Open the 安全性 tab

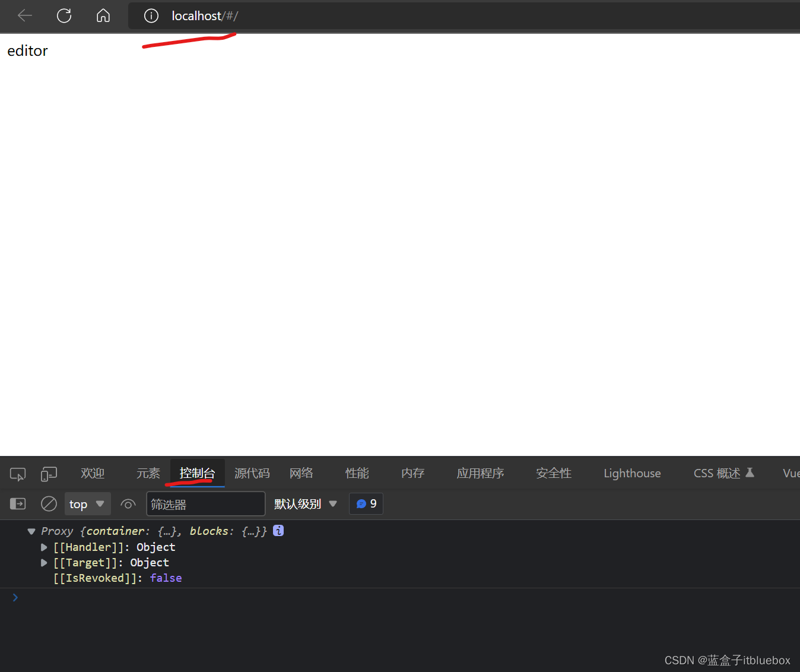point(554,473)
